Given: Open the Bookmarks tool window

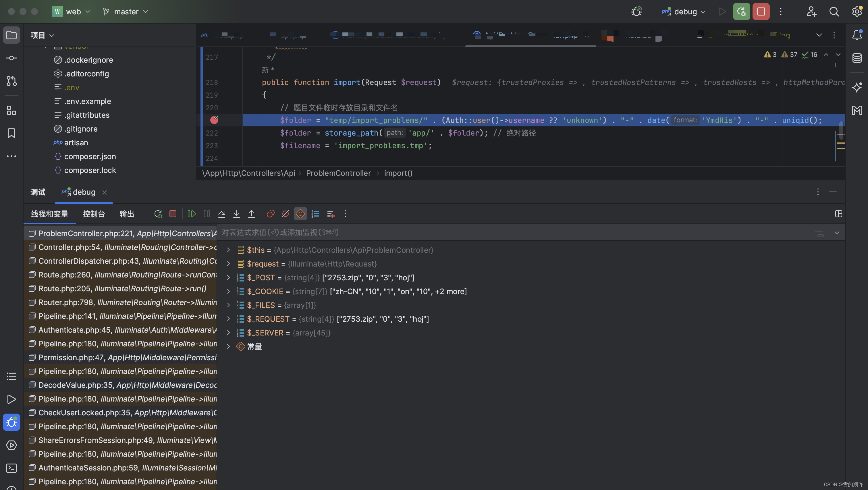Looking at the screenshot, I should point(11,133).
